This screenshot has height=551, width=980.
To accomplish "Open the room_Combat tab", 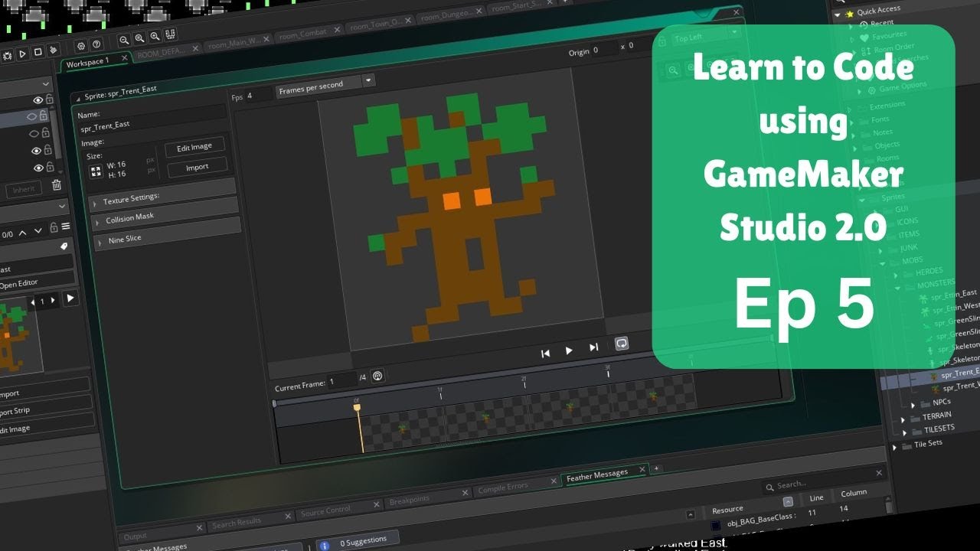I will tap(302, 34).
